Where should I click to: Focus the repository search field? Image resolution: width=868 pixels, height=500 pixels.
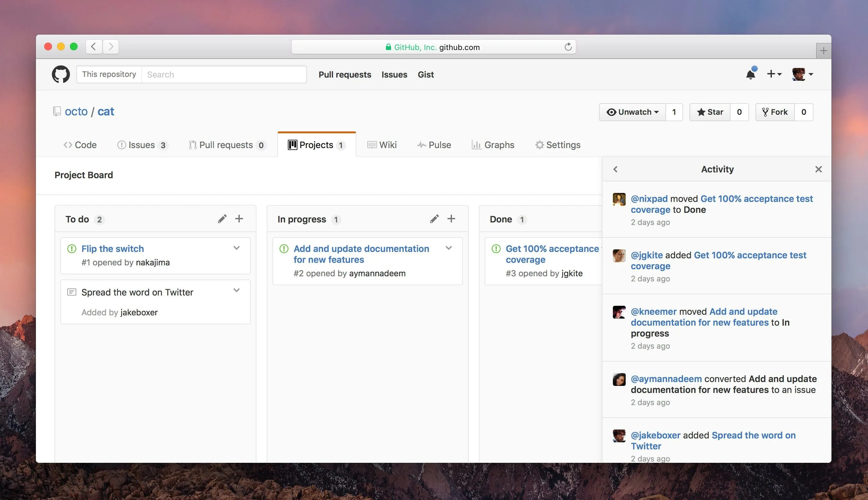(x=224, y=74)
